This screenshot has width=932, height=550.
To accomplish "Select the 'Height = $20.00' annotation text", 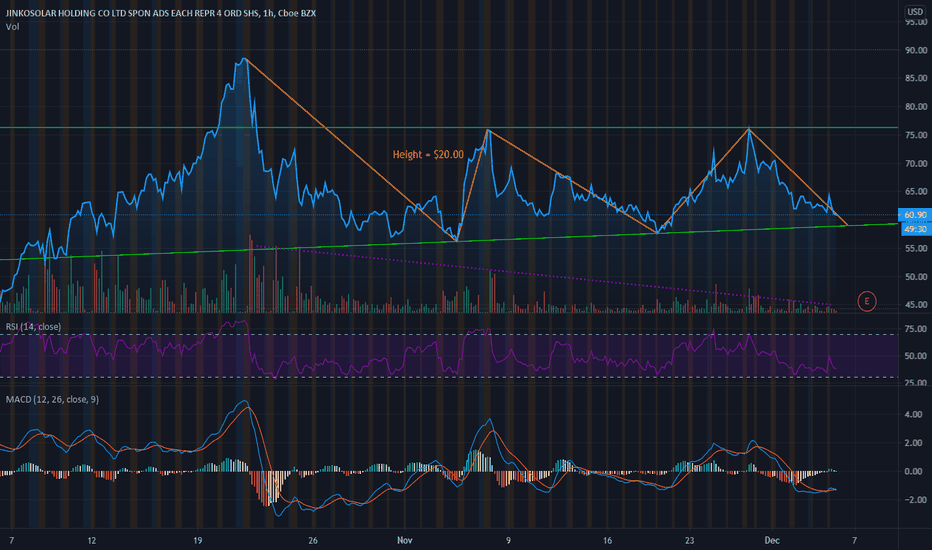I will coord(428,155).
